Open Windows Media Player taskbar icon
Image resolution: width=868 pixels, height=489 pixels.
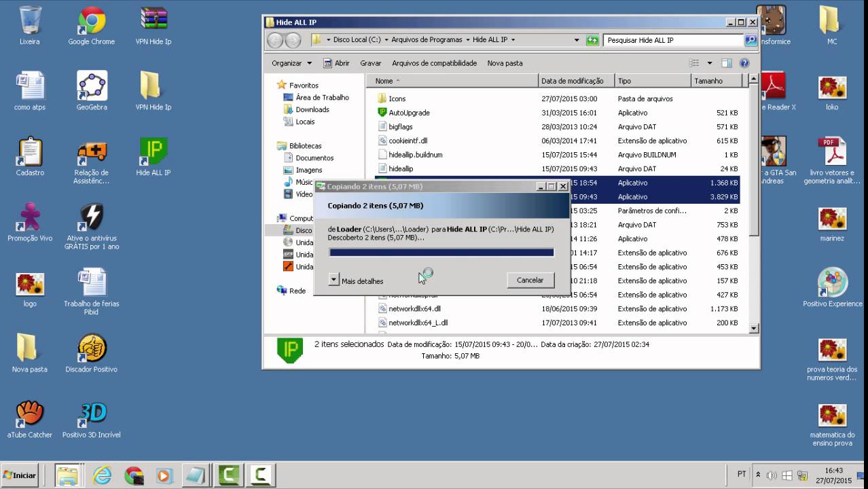[x=164, y=475]
